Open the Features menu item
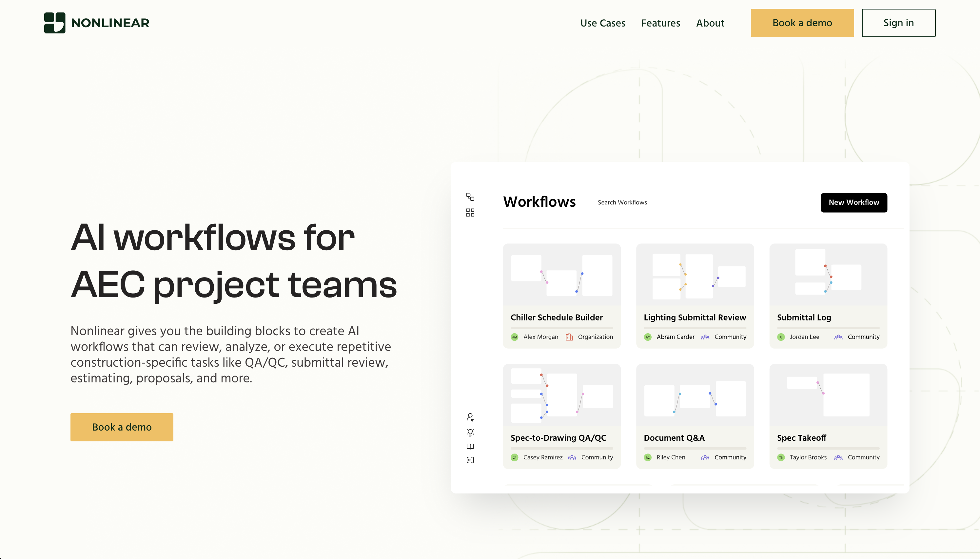980x559 pixels. (x=660, y=23)
